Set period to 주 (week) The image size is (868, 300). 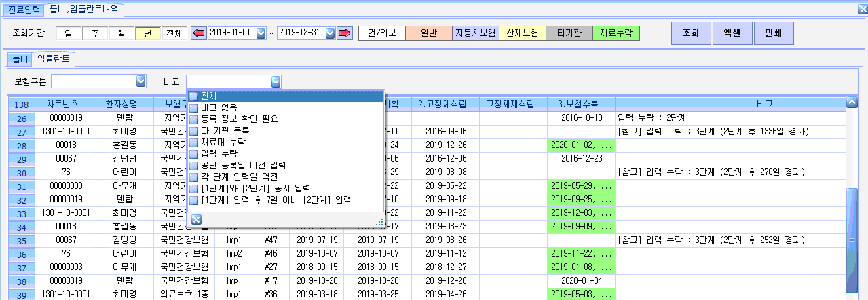pos(95,33)
